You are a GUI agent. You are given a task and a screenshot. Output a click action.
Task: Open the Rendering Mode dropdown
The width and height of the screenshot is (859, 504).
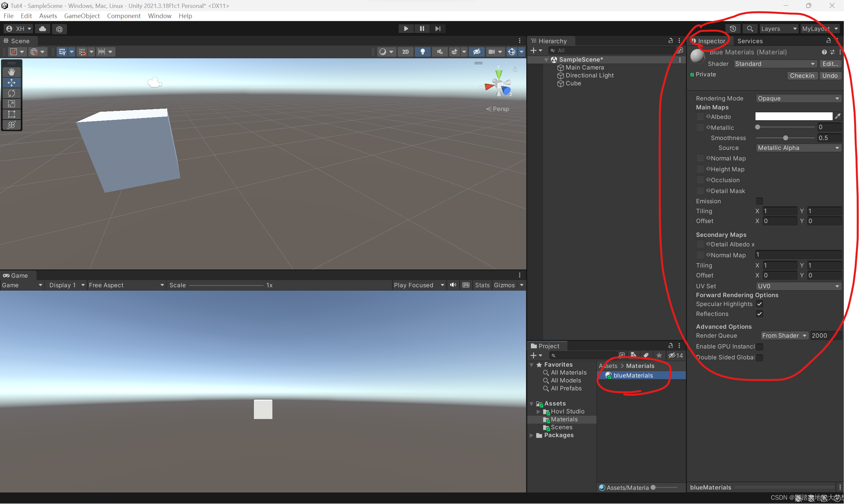(798, 98)
